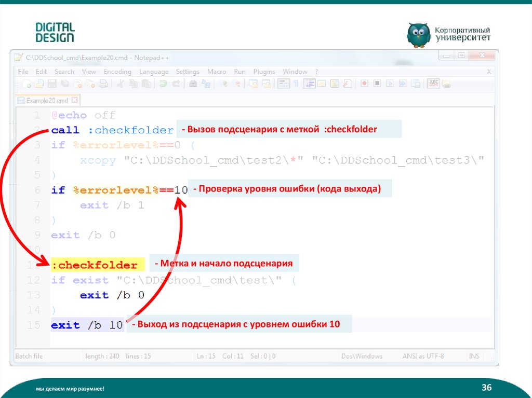Image resolution: width=532 pixels, height=398 pixels.
Task: Click the Find binoculars icon
Action: [193, 84]
